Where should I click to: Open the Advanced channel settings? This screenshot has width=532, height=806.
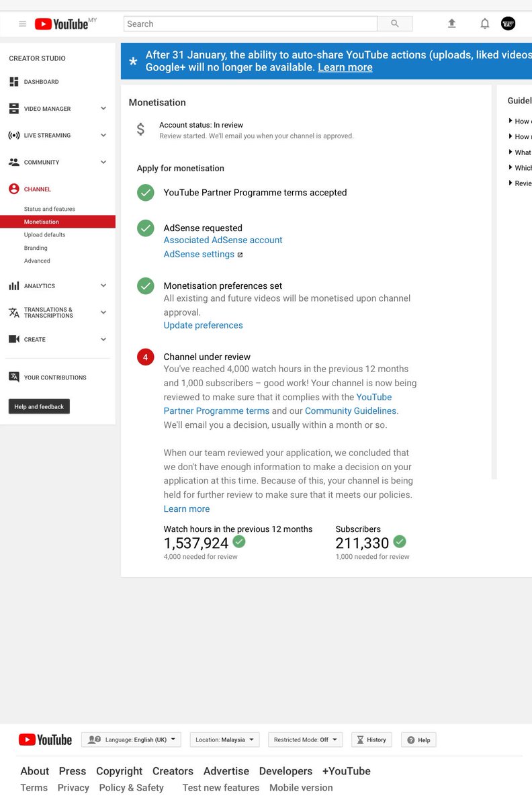tap(37, 261)
